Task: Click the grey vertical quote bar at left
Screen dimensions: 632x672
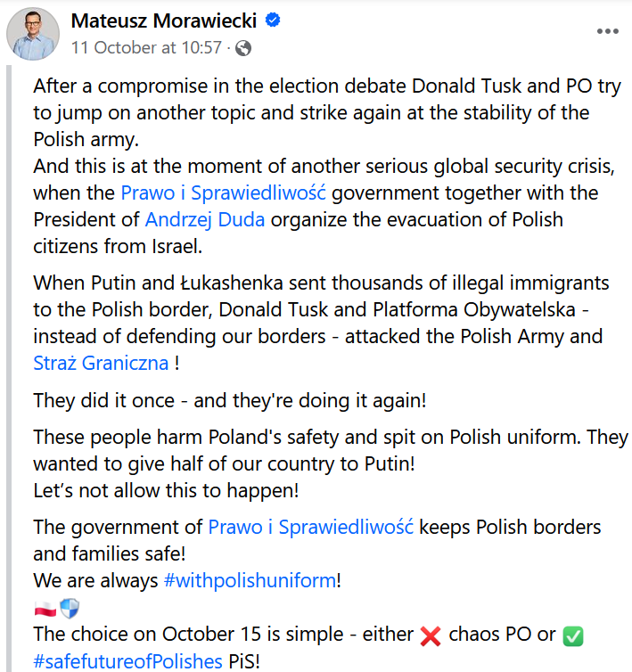Action: point(9,369)
